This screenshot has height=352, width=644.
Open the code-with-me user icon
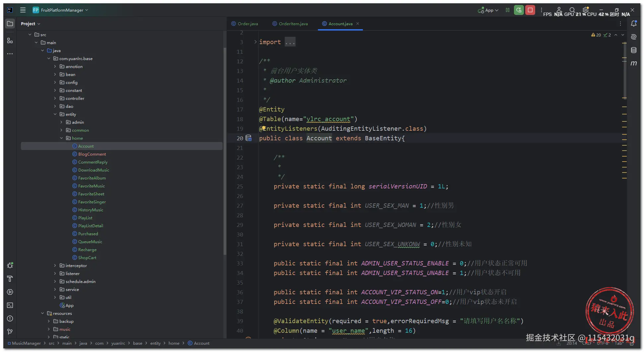point(559,10)
